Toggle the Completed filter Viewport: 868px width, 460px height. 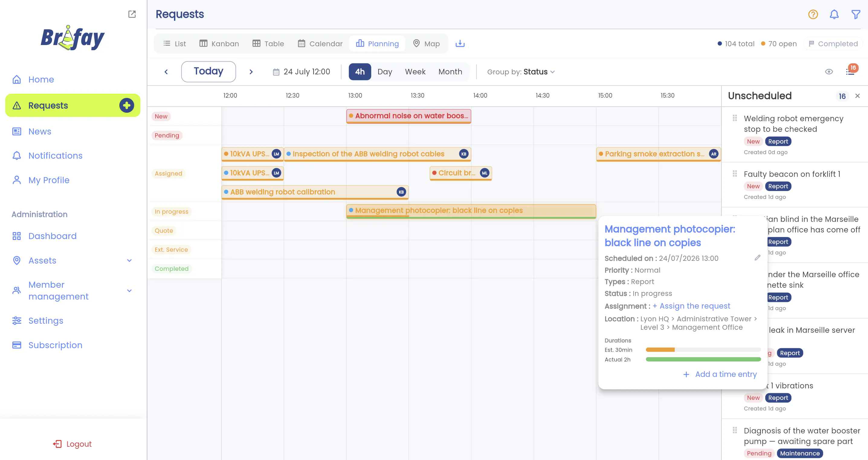pyautogui.click(x=833, y=44)
